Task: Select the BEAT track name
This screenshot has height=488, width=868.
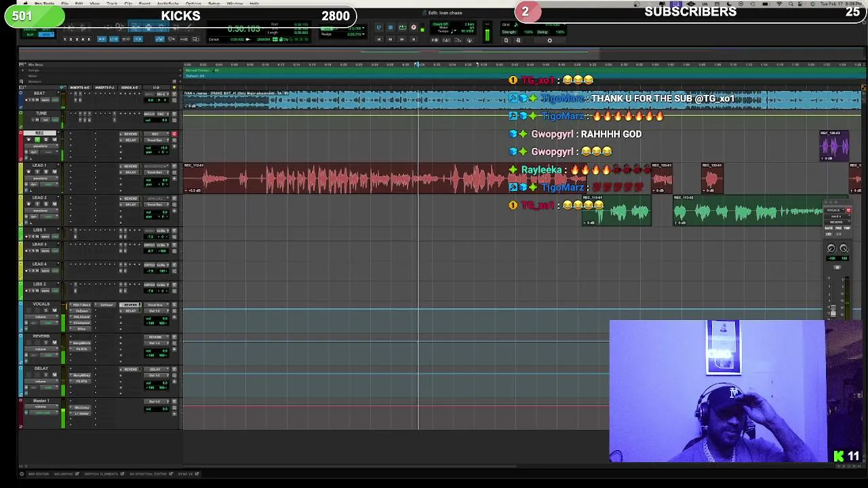Action: click(39, 94)
